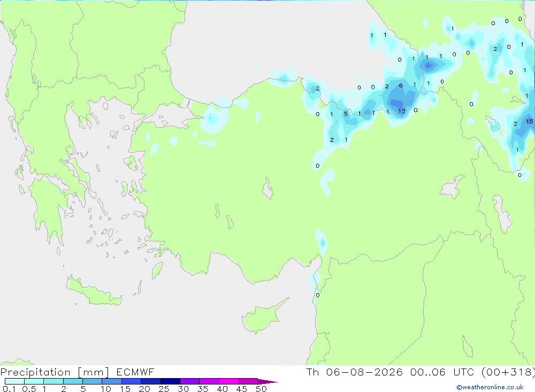Image resolution: width=535 pixels, height=392 pixels.
Task: Click the '00..06 UTC' time range text
Action: pyautogui.click(x=442, y=372)
